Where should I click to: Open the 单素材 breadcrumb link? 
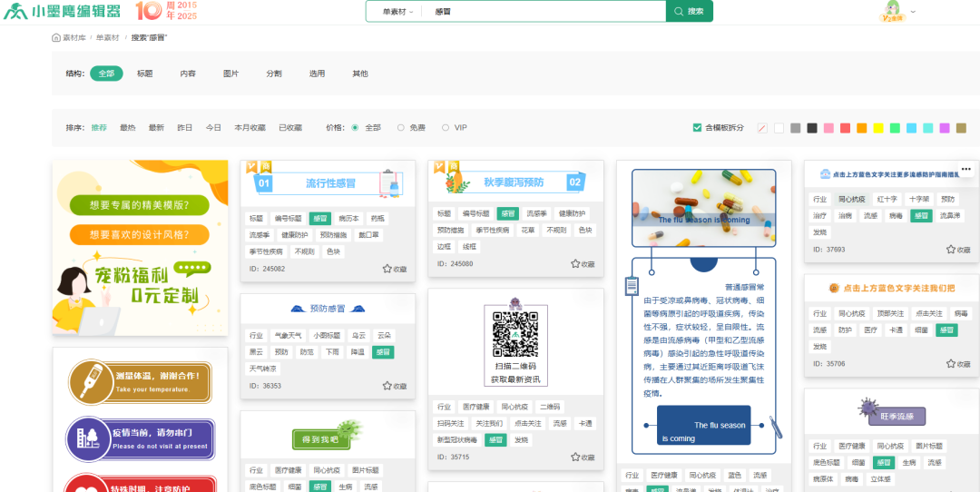point(107,37)
